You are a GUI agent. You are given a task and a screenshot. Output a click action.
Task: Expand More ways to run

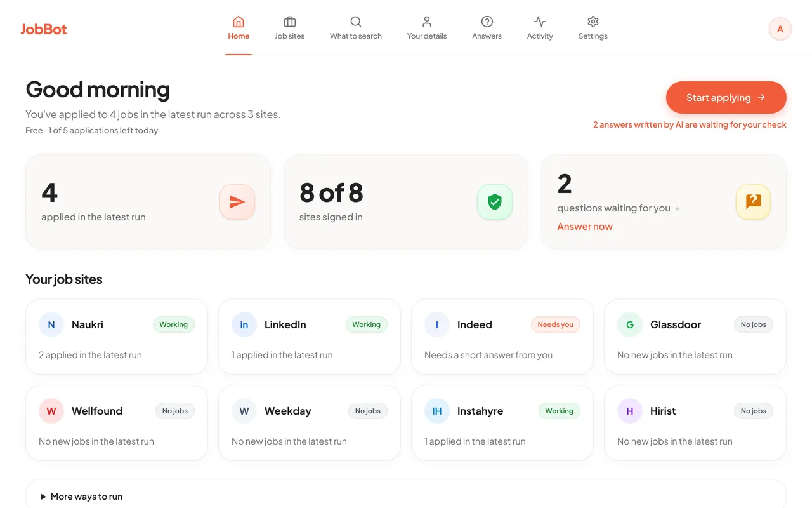(x=82, y=497)
